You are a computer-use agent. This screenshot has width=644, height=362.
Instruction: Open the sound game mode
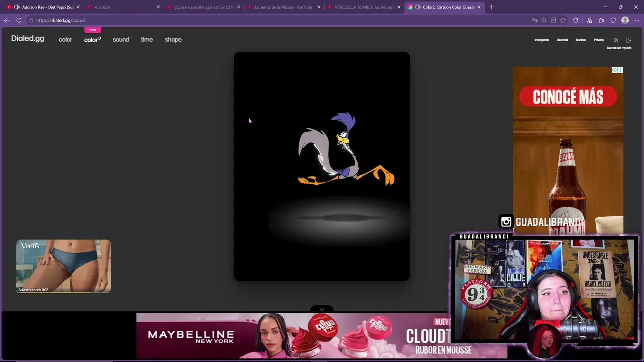121,40
